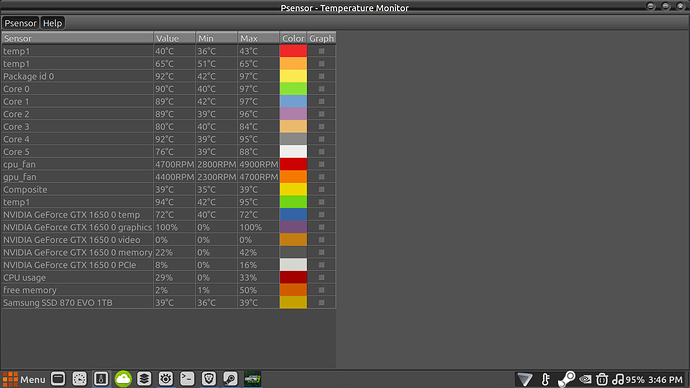Toggle graph checkbox for Core 1

[322, 101]
